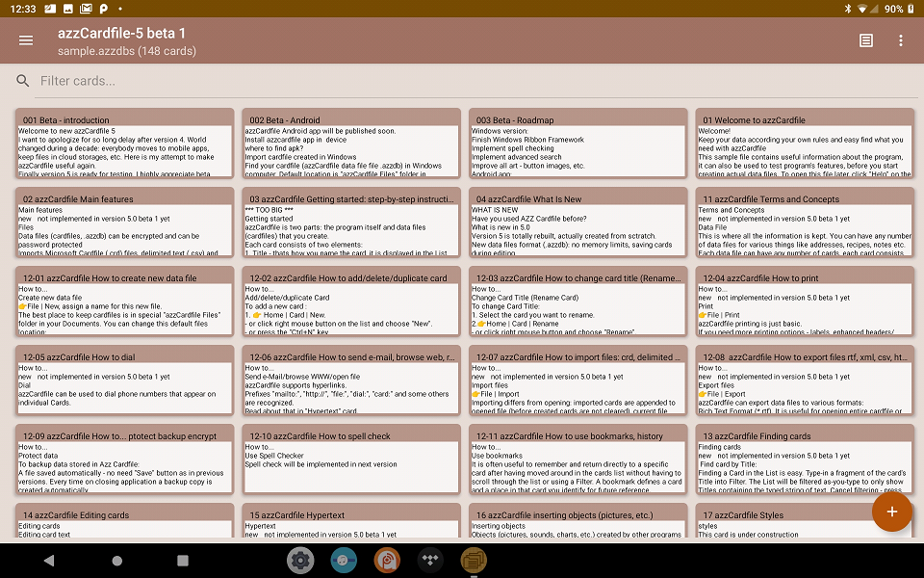Tap the image notification icon in status bar
924x578 pixels.
pyautogui.click(x=68, y=9)
